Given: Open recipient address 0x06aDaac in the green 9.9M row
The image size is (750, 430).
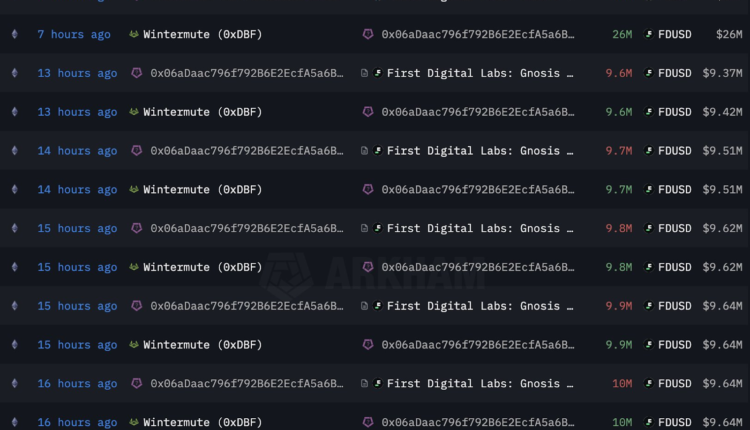Looking at the screenshot, I should click(x=478, y=345).
